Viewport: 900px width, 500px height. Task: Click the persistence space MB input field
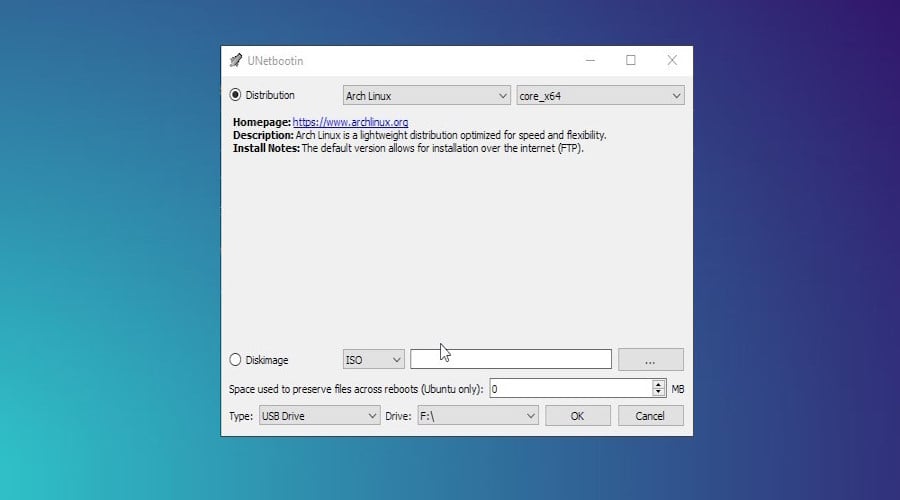(x=571, y=389)
